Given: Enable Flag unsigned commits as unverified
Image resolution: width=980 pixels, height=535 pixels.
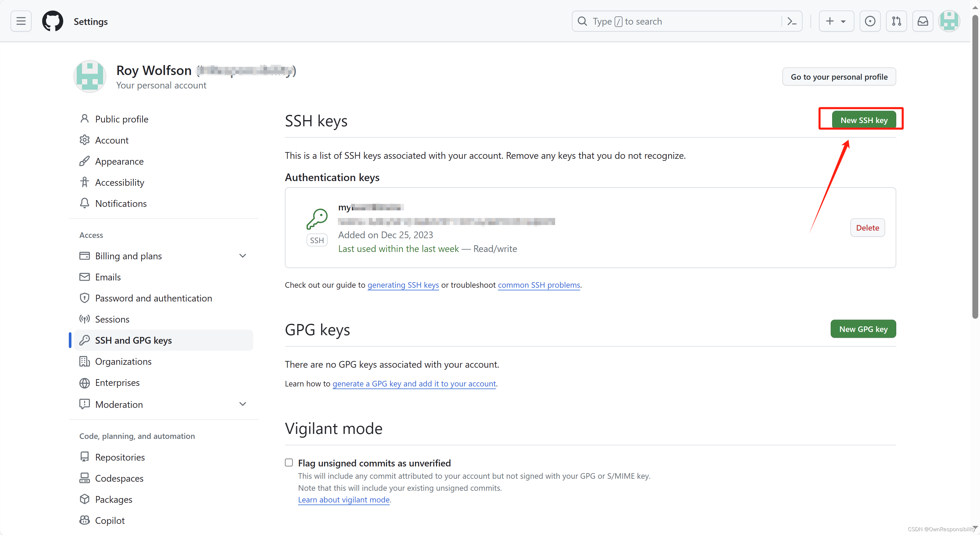Looking at the screenshot, I should tap(289, 462).
